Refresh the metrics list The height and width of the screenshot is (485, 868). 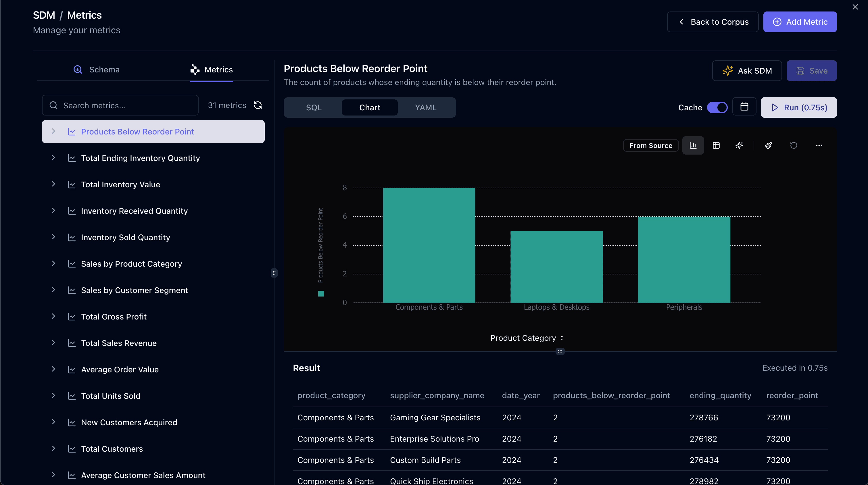click(258, 105)
